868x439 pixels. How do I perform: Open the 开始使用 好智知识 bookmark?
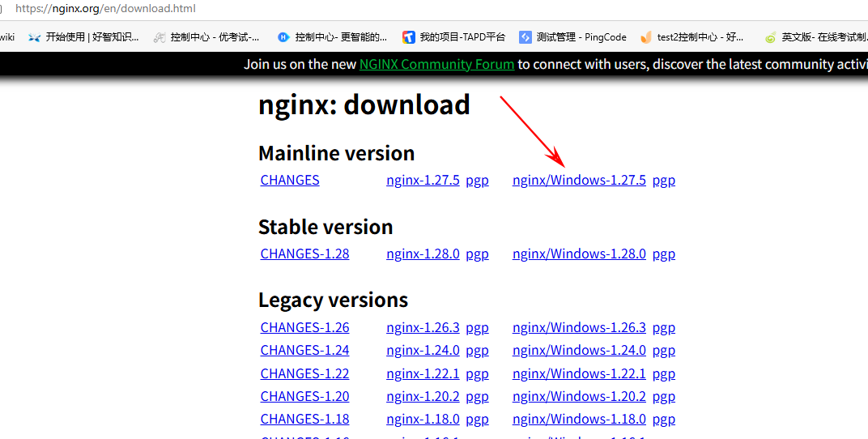click(x=84, y=37)
